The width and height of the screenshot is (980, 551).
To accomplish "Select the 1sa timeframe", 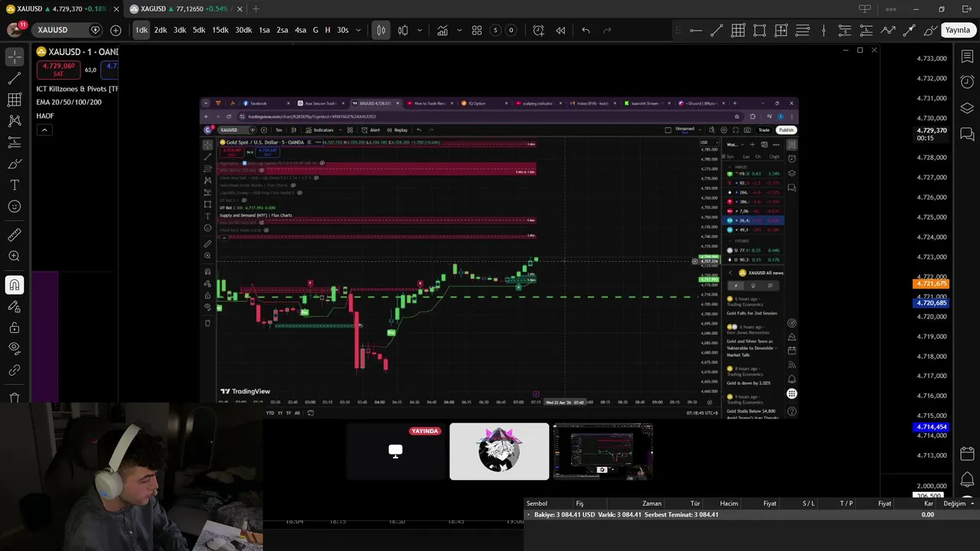I will click(x=264, y=30).
